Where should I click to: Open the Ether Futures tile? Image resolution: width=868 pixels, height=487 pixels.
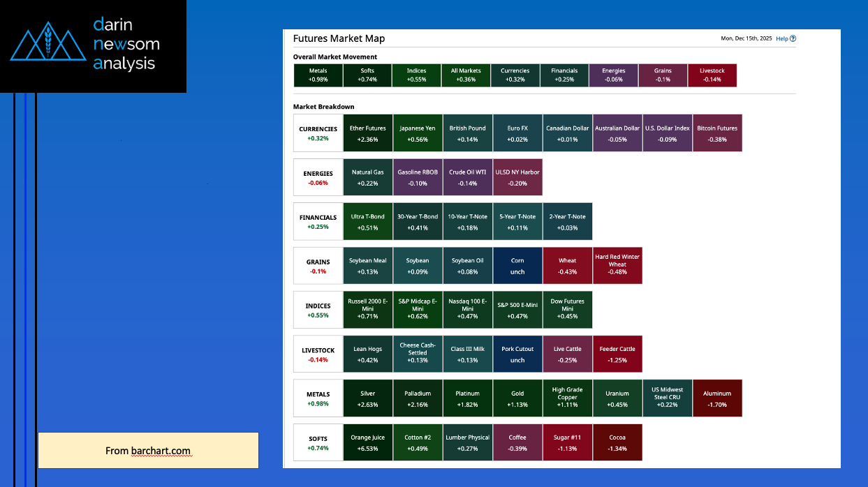[367, 133]
